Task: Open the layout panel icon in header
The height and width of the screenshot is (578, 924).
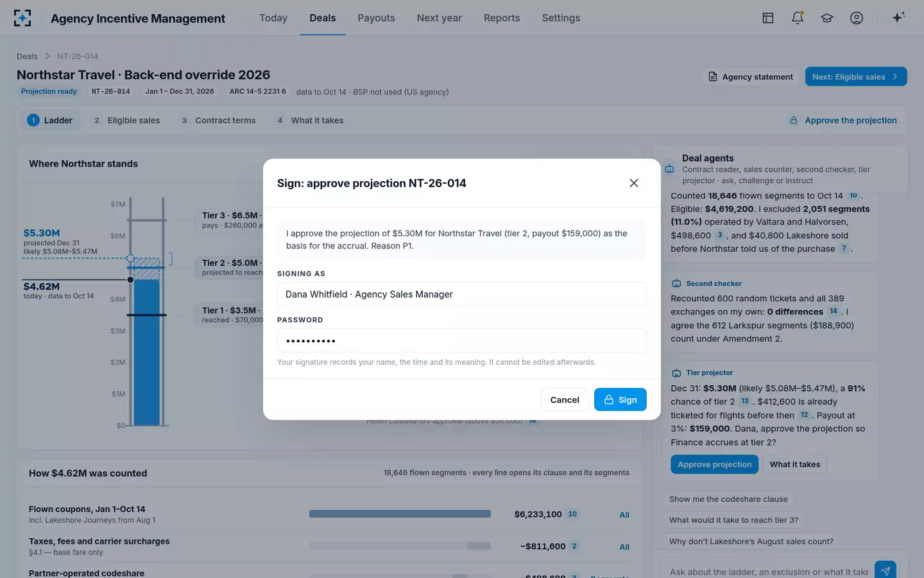Action: pyautogui.click(x=768, y=18)
